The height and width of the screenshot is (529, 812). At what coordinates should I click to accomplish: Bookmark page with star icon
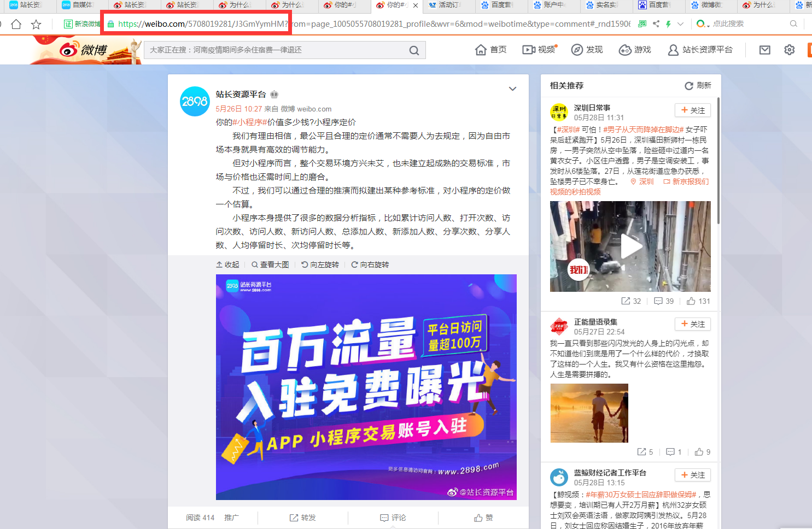pyautogui.click(x=36, y=24)
